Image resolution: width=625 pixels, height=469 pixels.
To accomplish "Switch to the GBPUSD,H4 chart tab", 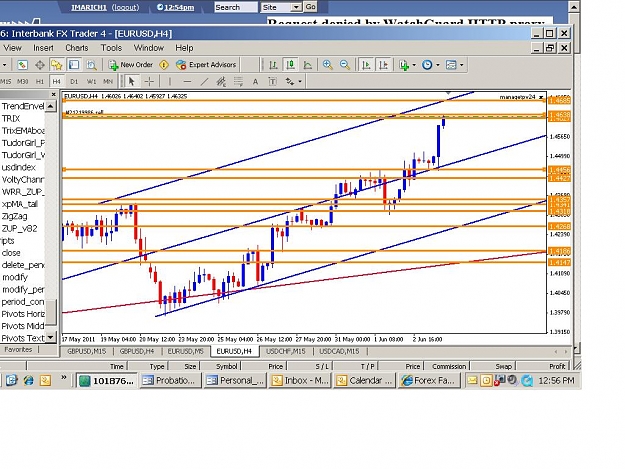I will point(137,351).
